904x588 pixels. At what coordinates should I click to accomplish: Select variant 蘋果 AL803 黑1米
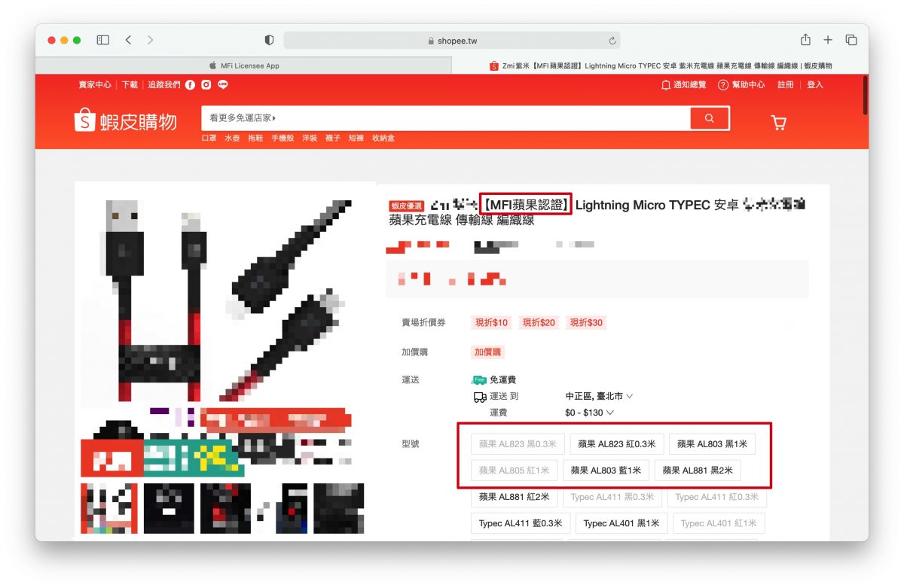click(712, 444)
